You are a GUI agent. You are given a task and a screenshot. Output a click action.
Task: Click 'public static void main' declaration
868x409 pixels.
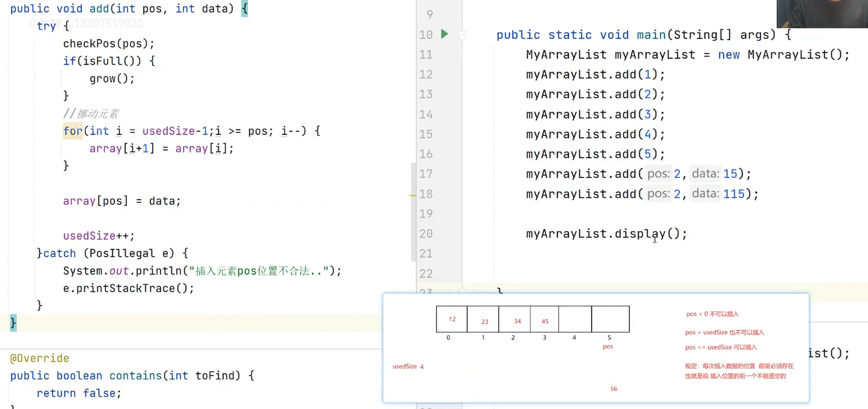click(581, 35)
